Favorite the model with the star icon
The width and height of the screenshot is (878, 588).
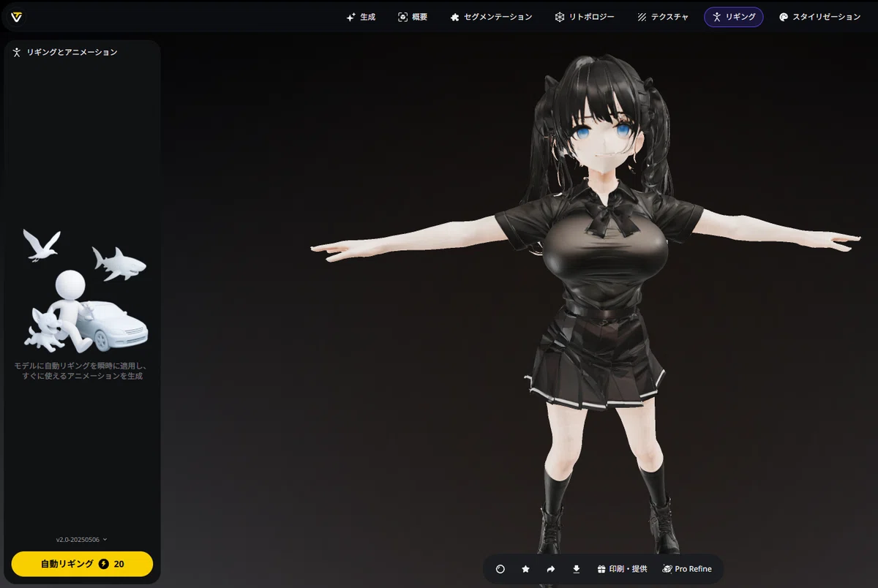pyautogui.click(x=525, y=569)
